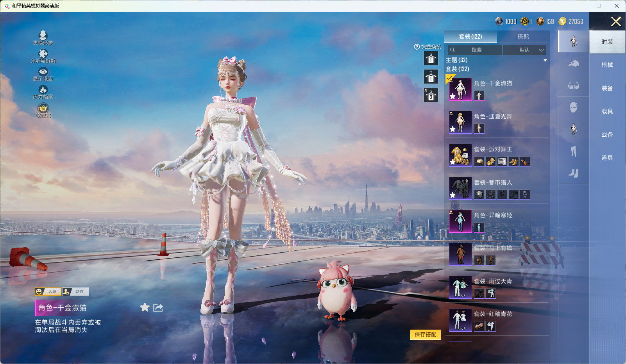Switch to the 枪械 category tab

607,65
